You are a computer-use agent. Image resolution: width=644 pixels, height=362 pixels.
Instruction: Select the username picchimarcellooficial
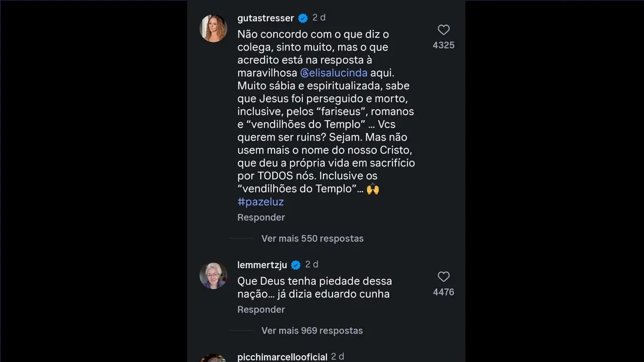coord(282,357)
